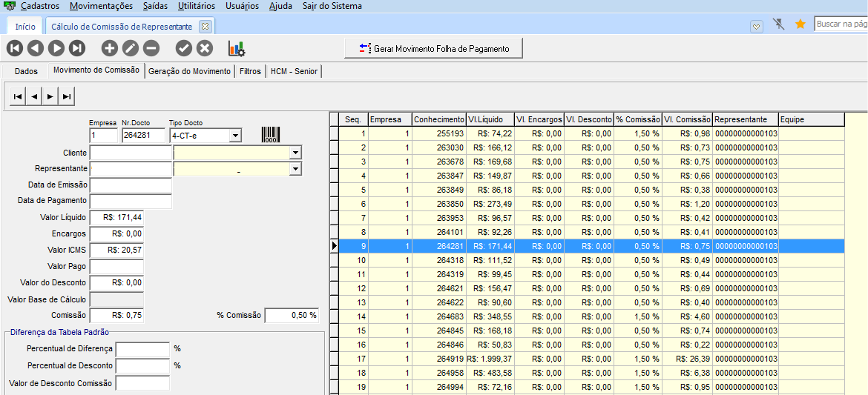Screen dimensions: 868x395
Task: Click the round delete (minus) record icon
Action: 151,49
